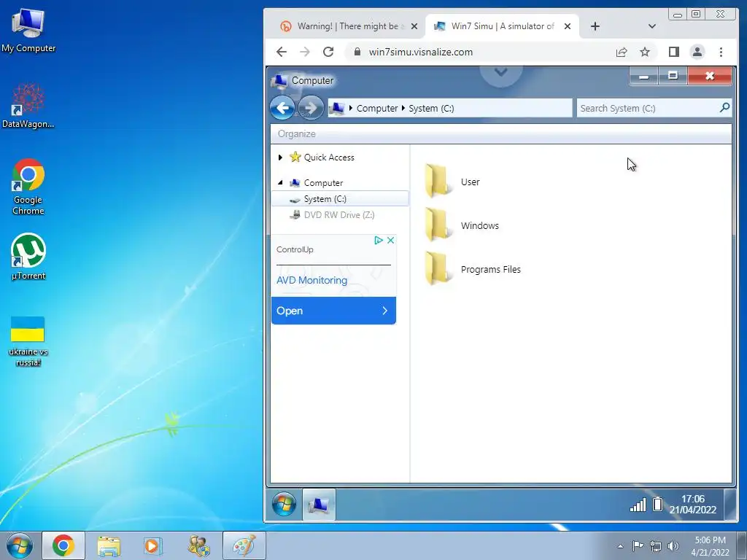747x560 pixels.
Task: Launch the µTorrent desktop shortcut
Action: [x=28, y=256]
